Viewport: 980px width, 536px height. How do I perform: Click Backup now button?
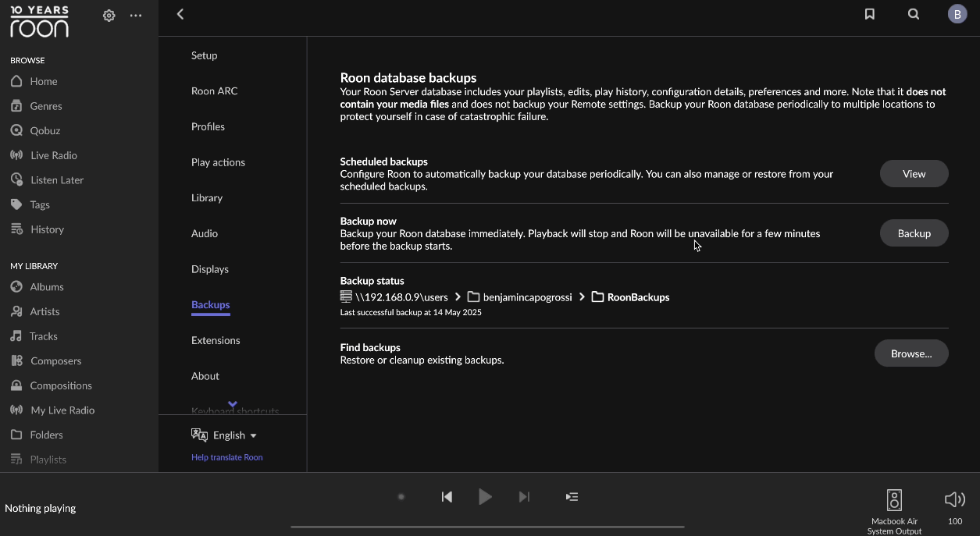coord(914,233)
